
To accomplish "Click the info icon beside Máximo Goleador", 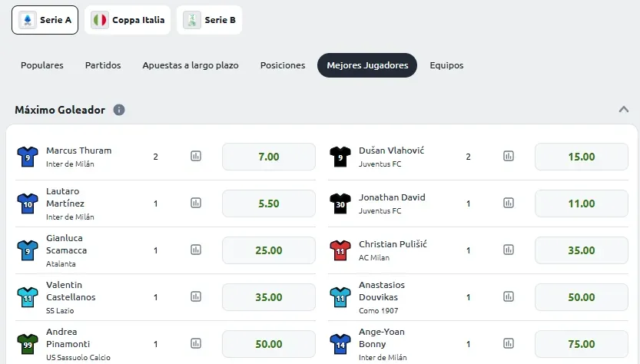I will tap(119, 110).
